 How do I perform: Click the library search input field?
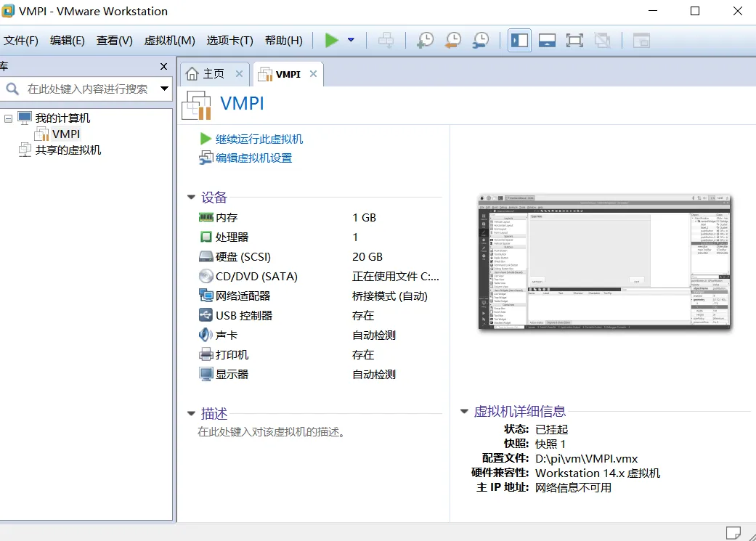(87, 89)
